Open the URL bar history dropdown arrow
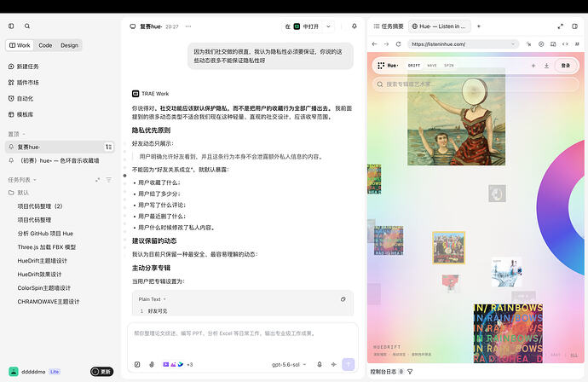The height and width of the screenshot is (382, 588). click(x=513, y=43)
